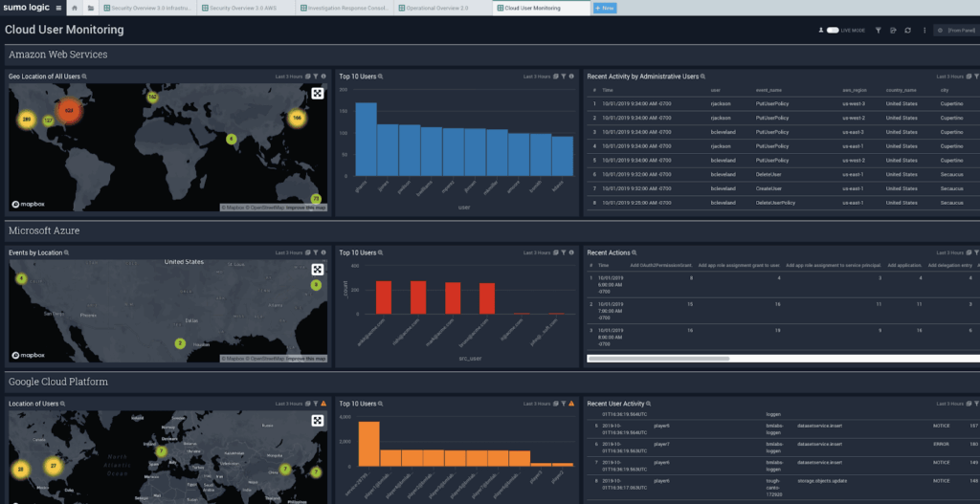The image size is (980, 504).
Task: Open search for Events by Location panel
Action: pyautogui.click(x=66, y=252)
